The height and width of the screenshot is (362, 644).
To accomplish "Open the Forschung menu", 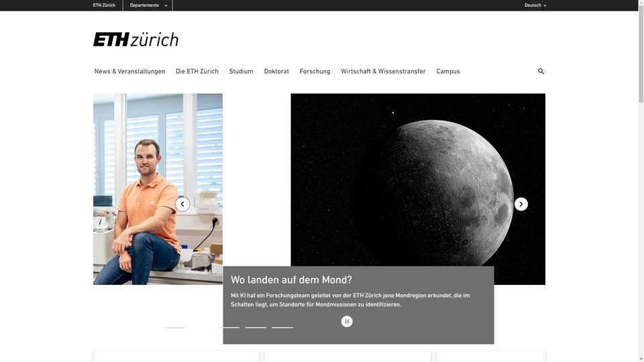I will [x=315, y=72].
